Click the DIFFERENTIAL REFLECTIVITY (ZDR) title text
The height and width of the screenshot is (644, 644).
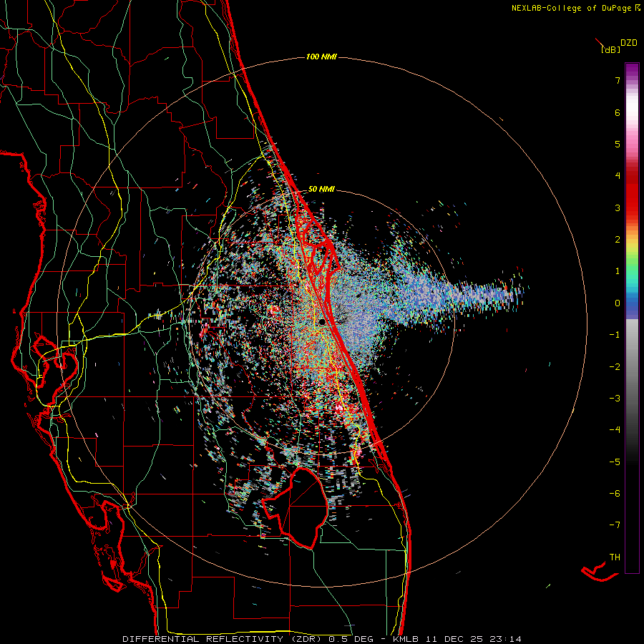tap(224, 639)
